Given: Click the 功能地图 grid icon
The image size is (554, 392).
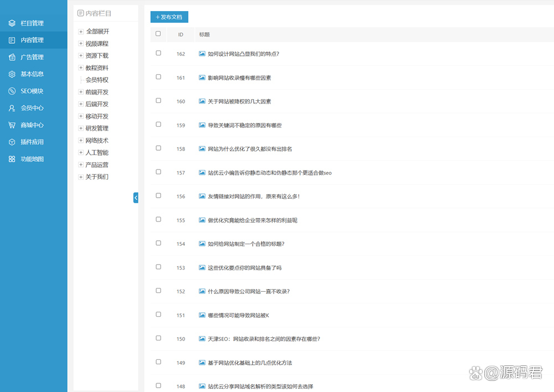Looking at the screenshot, I should pos(12,159).
